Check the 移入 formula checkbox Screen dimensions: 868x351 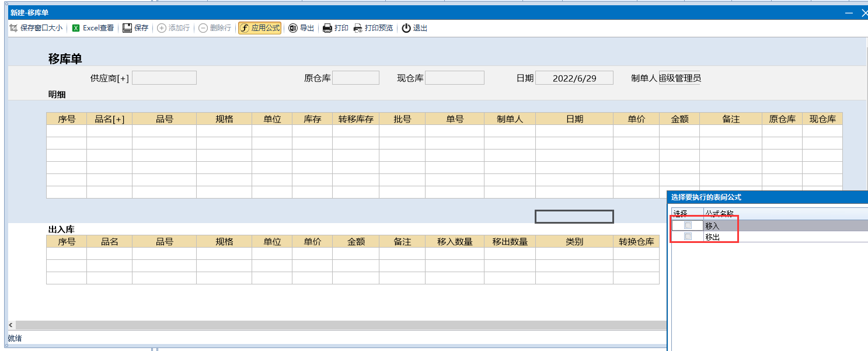pos(688,225)
